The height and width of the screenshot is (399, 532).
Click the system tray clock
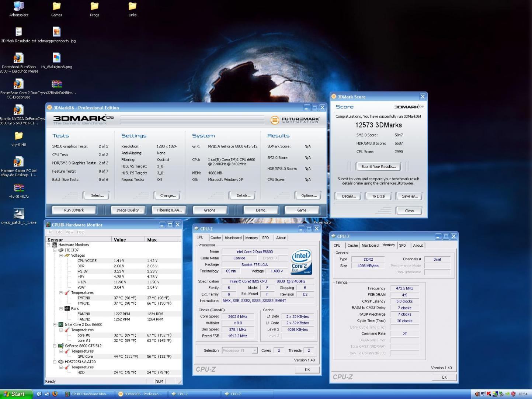pyautogui.click(x=522, y=394)
